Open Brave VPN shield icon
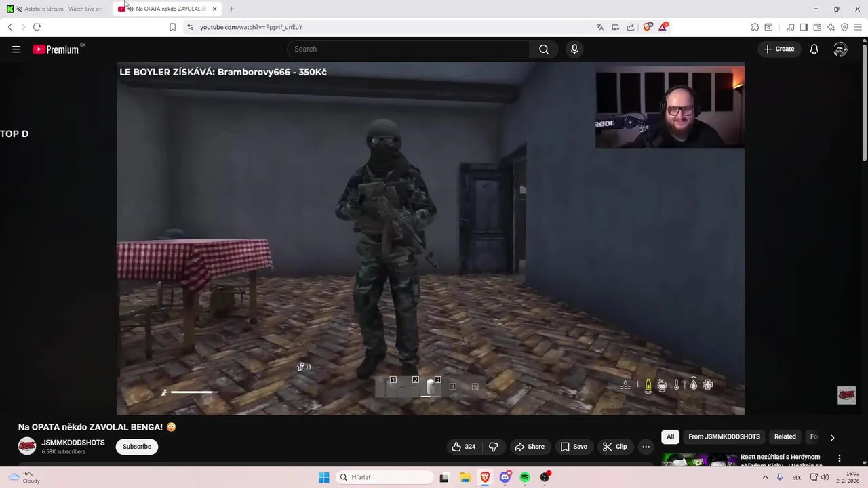The image size is (868, 488). [x=844, y=27]
